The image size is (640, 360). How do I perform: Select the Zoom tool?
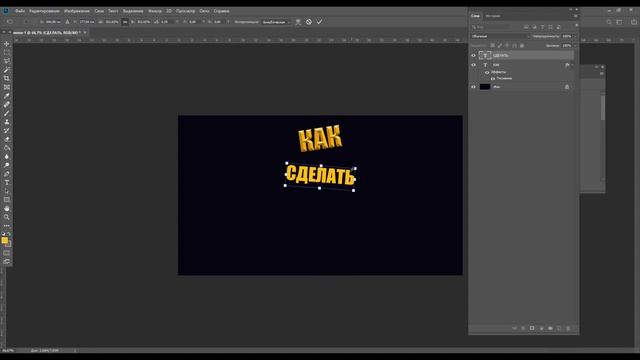point(7,217)
